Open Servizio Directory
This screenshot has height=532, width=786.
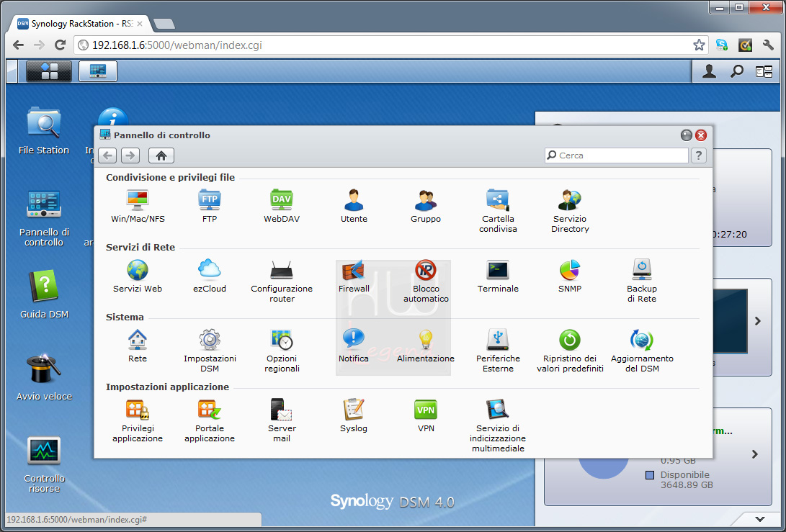[570, 211]
